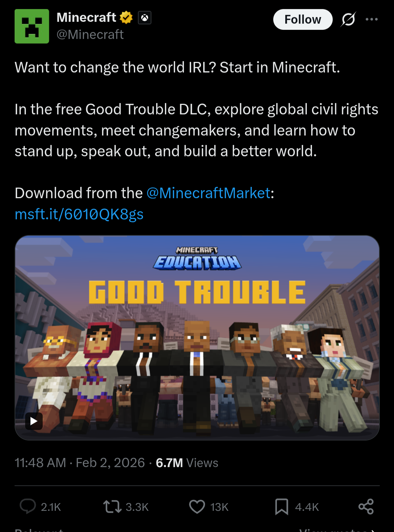Viewport: 394px width, 532px height.
Task: View the 6.7M Views count details
Action: [187, 463]
